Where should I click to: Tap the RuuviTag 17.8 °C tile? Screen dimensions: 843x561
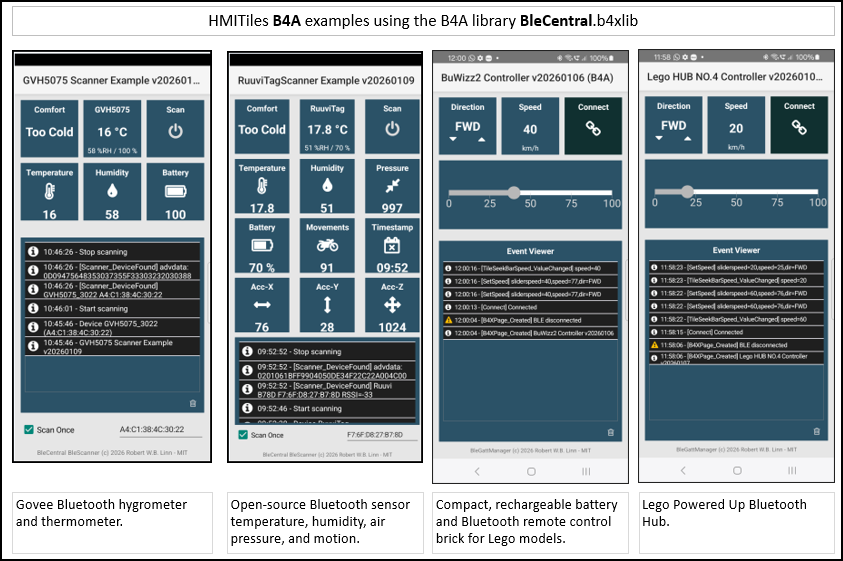(327, 126)
